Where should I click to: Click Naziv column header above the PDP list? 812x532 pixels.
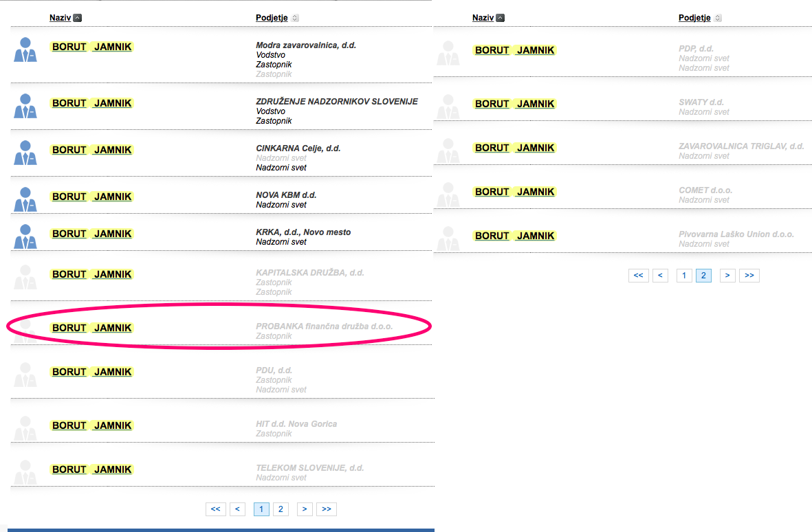pyautogui.click(x=482, y=18)
